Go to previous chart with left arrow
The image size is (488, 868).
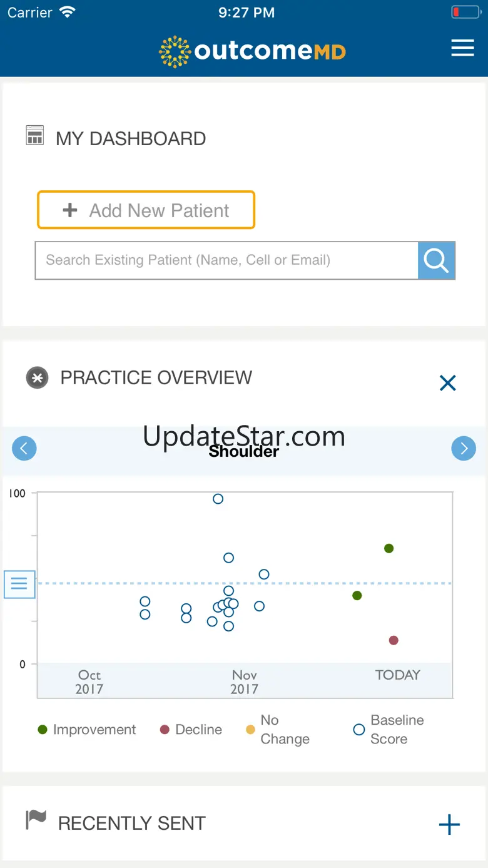coord(24,448)
